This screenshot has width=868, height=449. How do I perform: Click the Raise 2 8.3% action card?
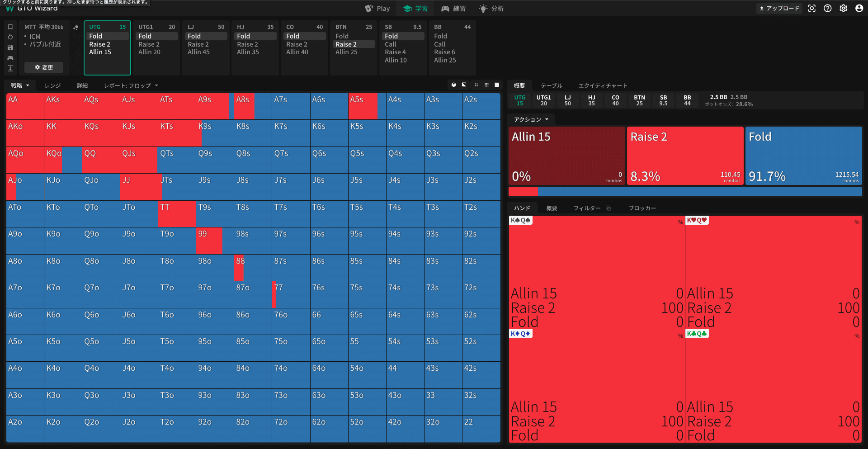(x=685, y=156)
